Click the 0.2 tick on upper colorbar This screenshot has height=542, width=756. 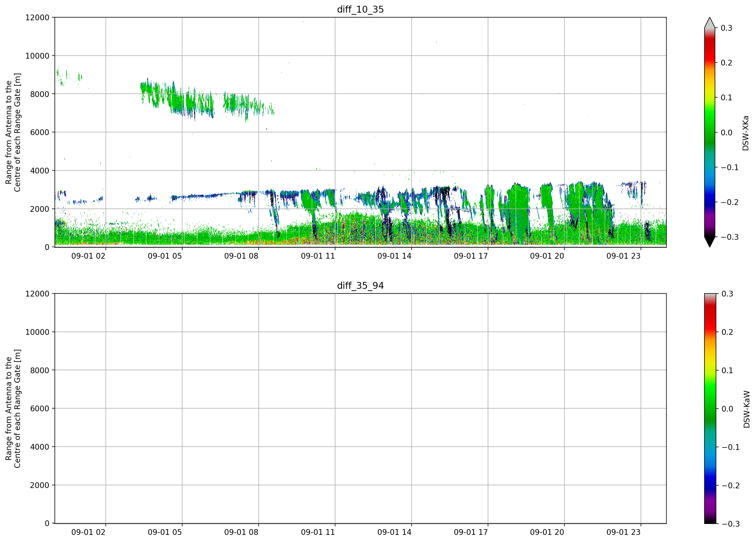tap(727, 63)
